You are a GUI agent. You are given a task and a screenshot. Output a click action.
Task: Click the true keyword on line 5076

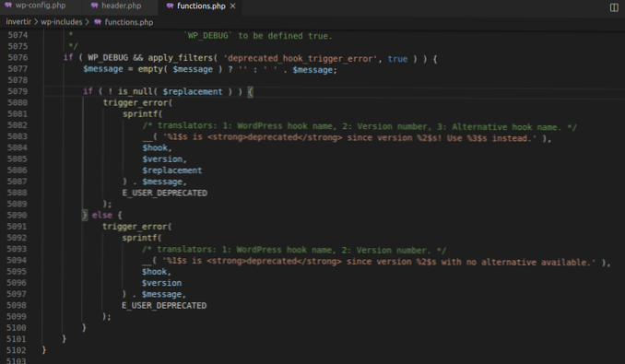click(x=397, y=59)
